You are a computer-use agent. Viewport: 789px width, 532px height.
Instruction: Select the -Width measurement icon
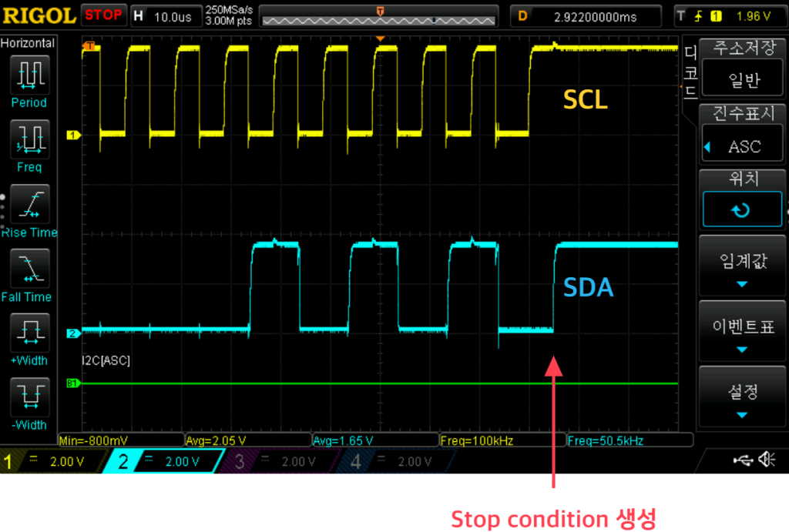30,397
